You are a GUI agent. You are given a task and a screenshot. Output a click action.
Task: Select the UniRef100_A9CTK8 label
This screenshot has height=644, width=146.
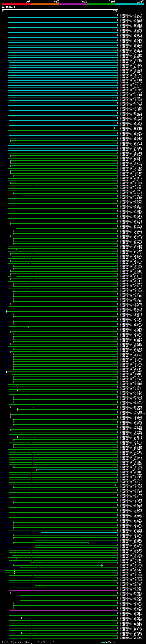coord(131,485)
